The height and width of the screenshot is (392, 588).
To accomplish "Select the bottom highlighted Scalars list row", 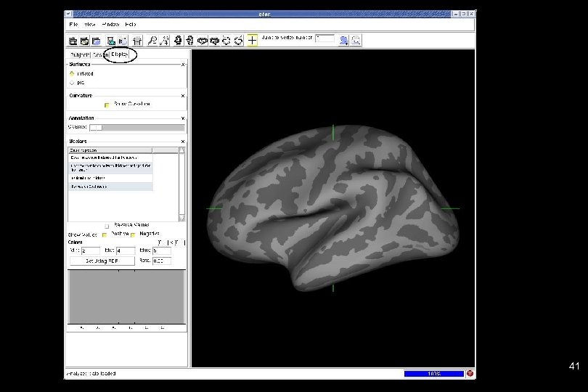I will (110, 187).
